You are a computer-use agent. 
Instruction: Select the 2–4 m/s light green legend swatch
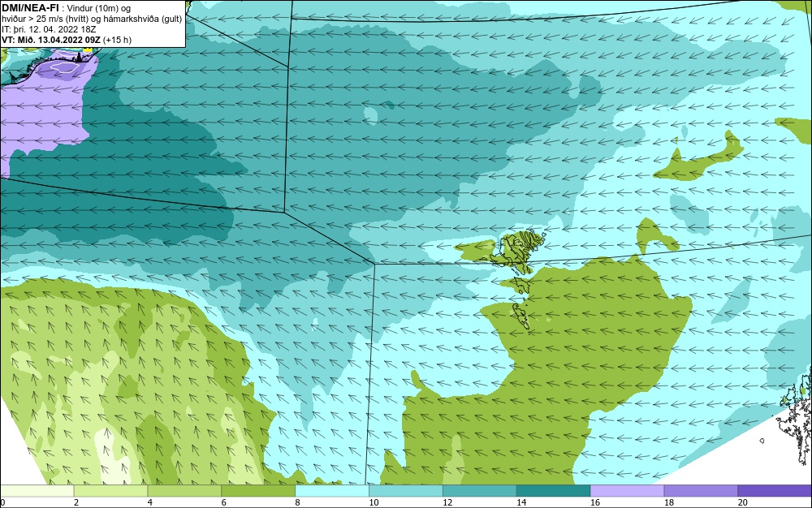point(110,490)
